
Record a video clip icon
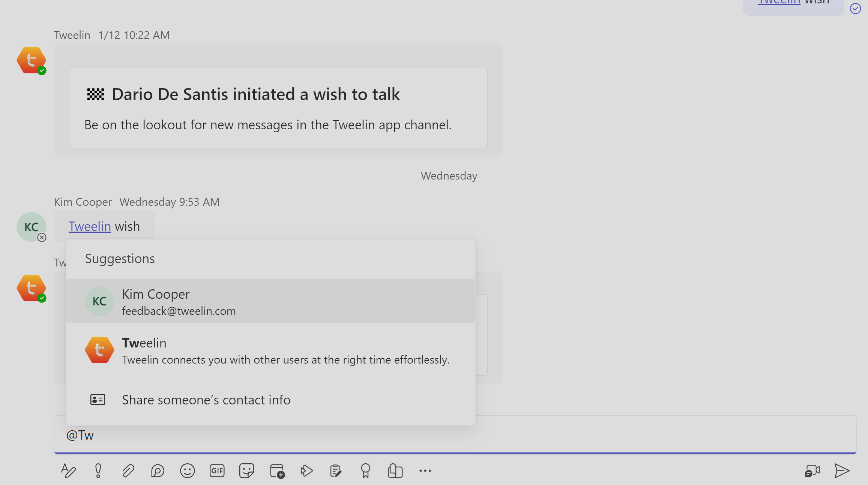(812, 471)
